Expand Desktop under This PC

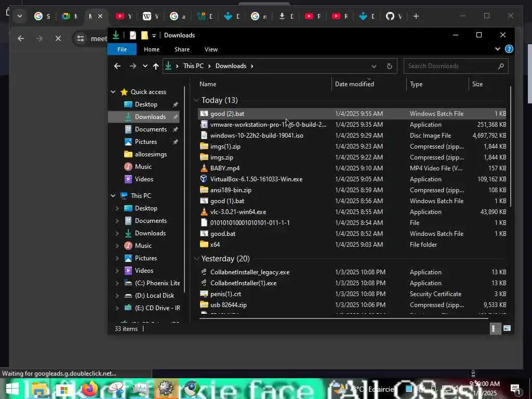click(x=117, y=208)
